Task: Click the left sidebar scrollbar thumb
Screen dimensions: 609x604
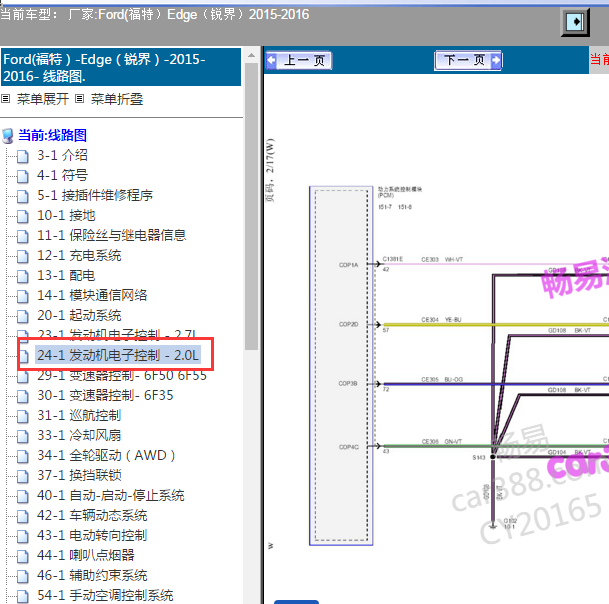Action: tap(252, 206)
